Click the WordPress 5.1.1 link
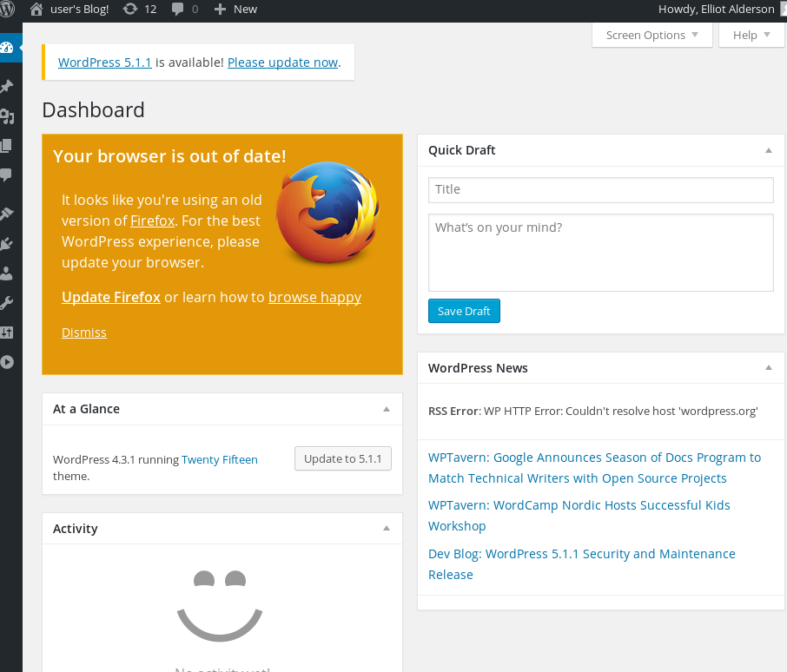 [x=105, y=63]
